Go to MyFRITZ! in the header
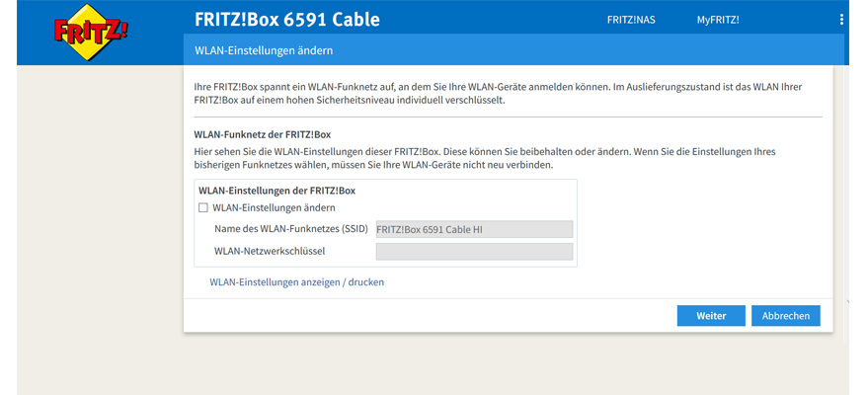 point(717,20)
